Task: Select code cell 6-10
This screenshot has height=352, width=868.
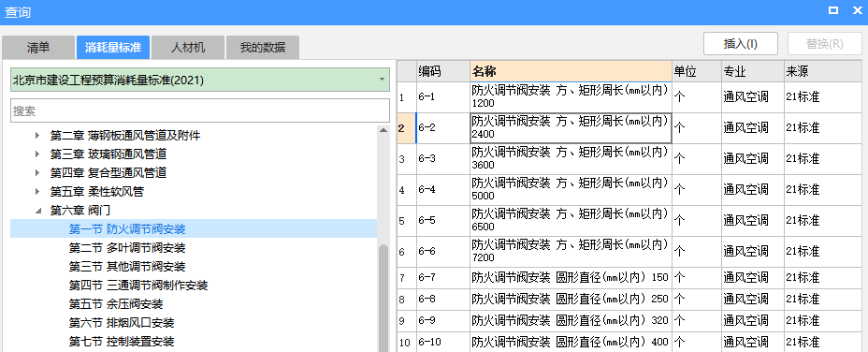Action: click(442, 342)
